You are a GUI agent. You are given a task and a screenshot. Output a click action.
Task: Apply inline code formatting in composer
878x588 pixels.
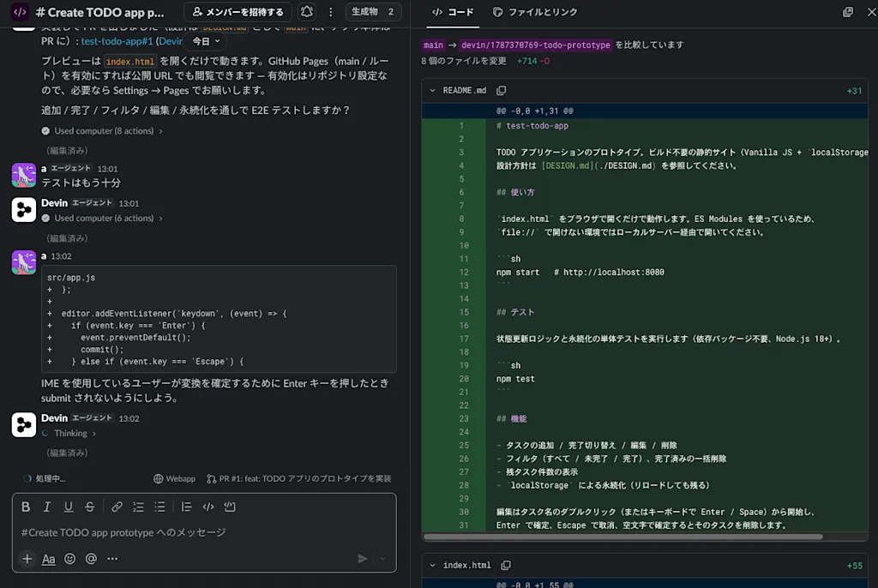(x=208, y=507)
